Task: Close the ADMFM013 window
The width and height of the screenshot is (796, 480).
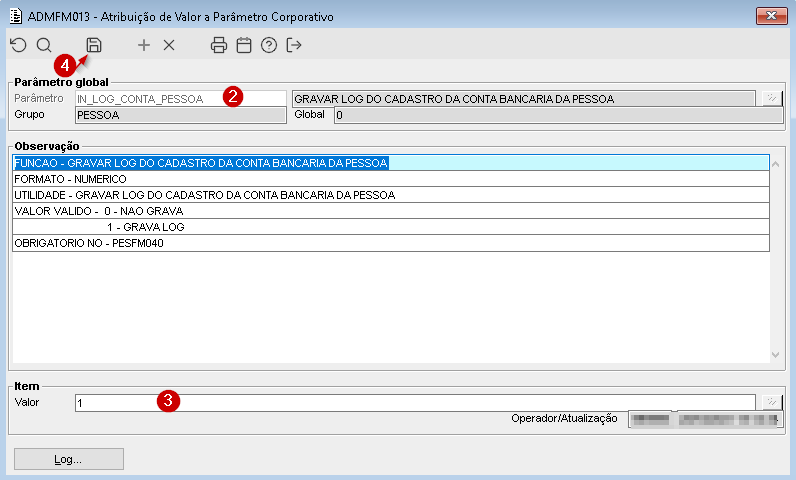Action: coord(772,16)
